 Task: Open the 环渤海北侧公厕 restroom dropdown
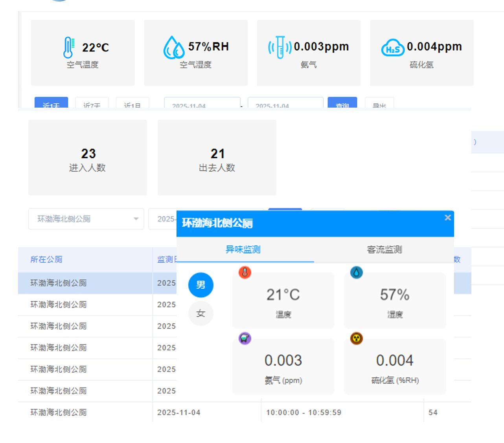pyautogui.click(x=86, y=219)
